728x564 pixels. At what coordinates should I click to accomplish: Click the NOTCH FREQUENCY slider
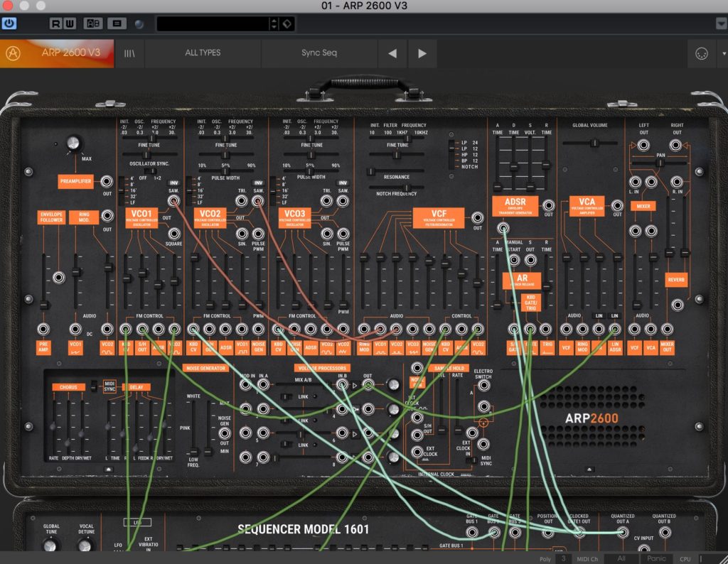[x=397, y=188]
